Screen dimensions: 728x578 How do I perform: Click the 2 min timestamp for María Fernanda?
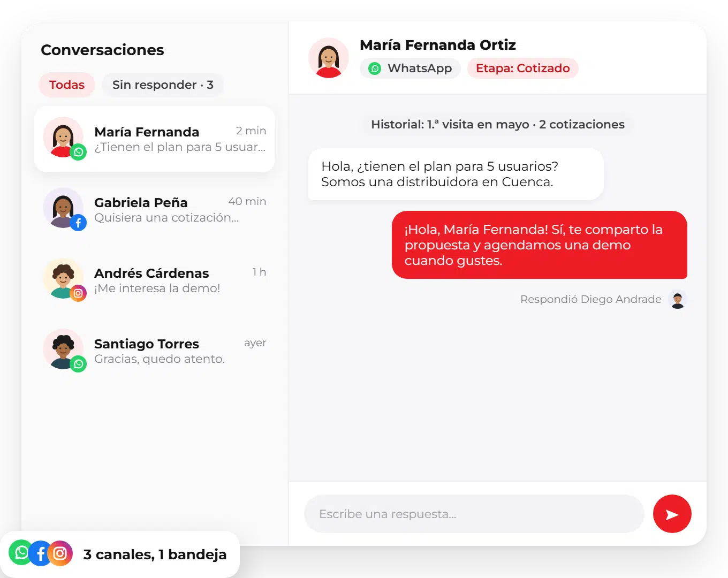tap(251, 131)
